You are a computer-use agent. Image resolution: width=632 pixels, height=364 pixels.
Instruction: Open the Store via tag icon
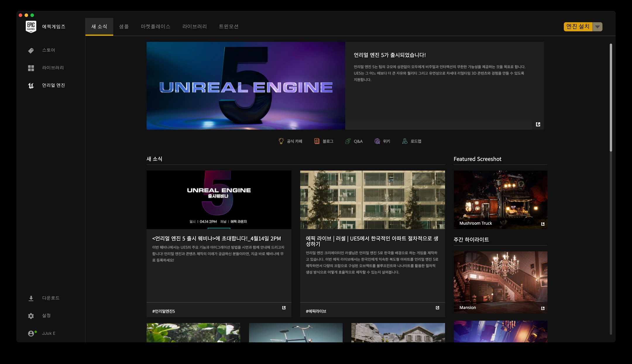pos(31,51)
